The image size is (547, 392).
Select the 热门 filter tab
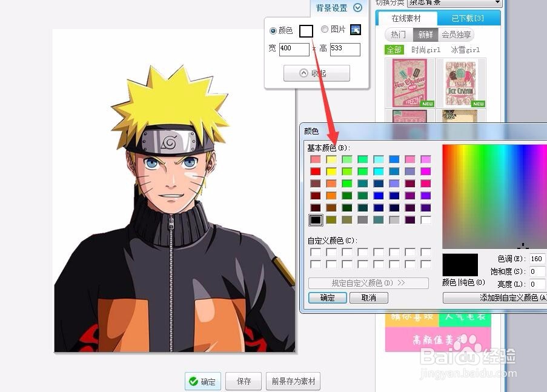tap(399, 35)
